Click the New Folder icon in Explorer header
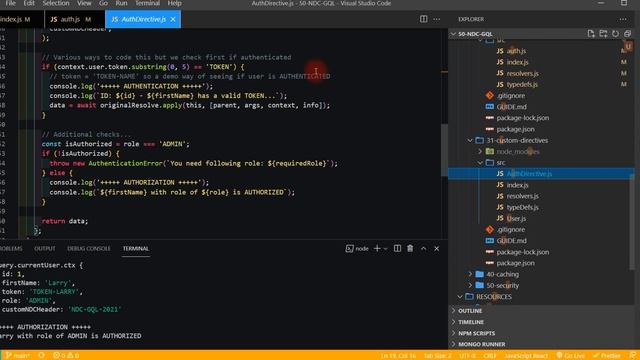The width and height of the screenshot is (640, 360). (603, 33)
